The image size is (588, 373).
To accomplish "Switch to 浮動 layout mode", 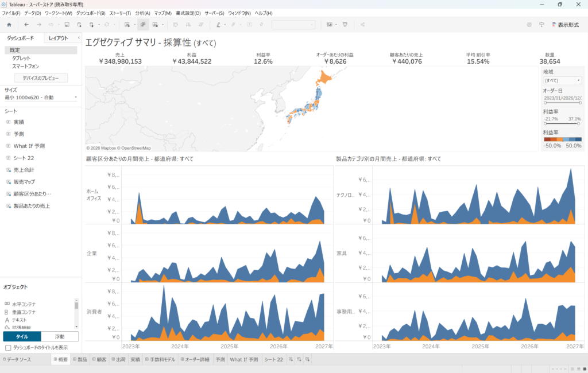I will click(60, 336).
